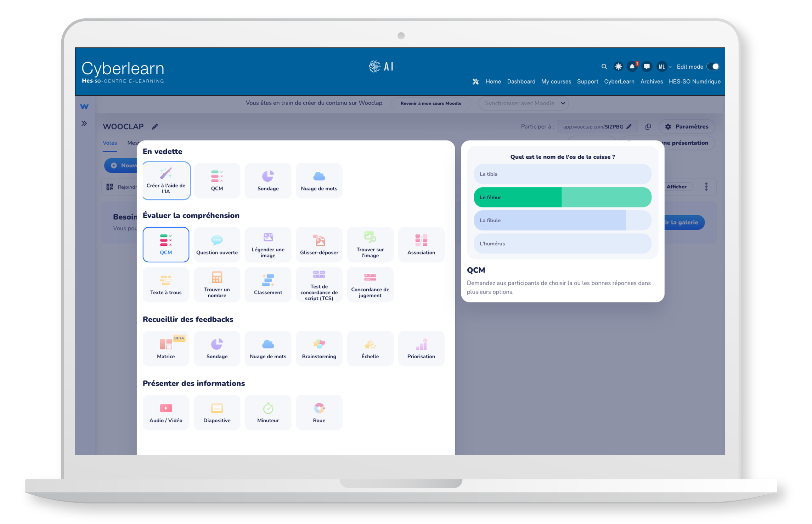Pick Trouver sur l'image tile

pos(370,245)
